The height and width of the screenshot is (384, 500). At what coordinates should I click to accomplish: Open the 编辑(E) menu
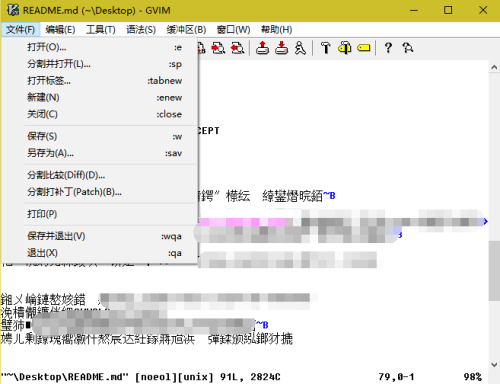click(x=60, y=30)
